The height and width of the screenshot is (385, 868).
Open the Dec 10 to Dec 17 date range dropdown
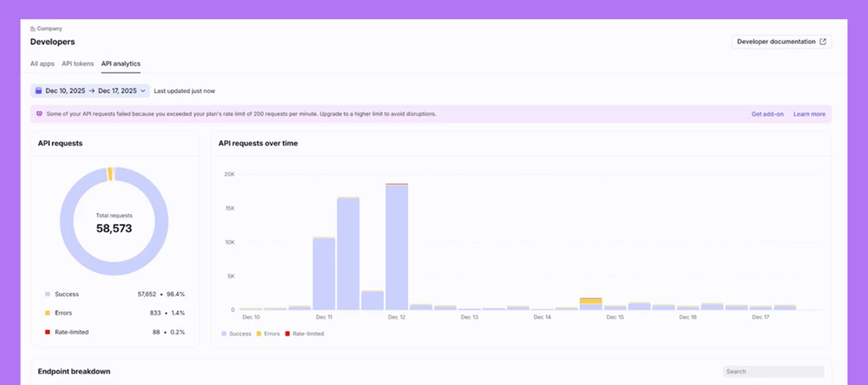coord(90,91)
